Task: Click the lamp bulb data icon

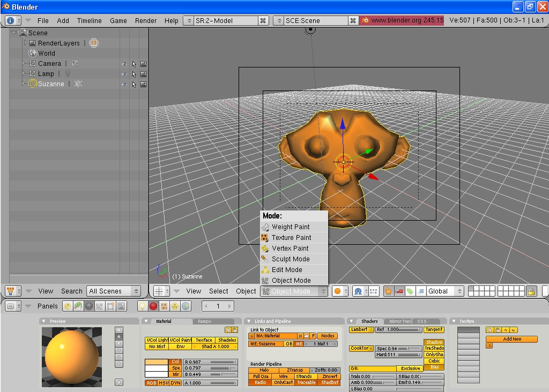Action: 68,74
